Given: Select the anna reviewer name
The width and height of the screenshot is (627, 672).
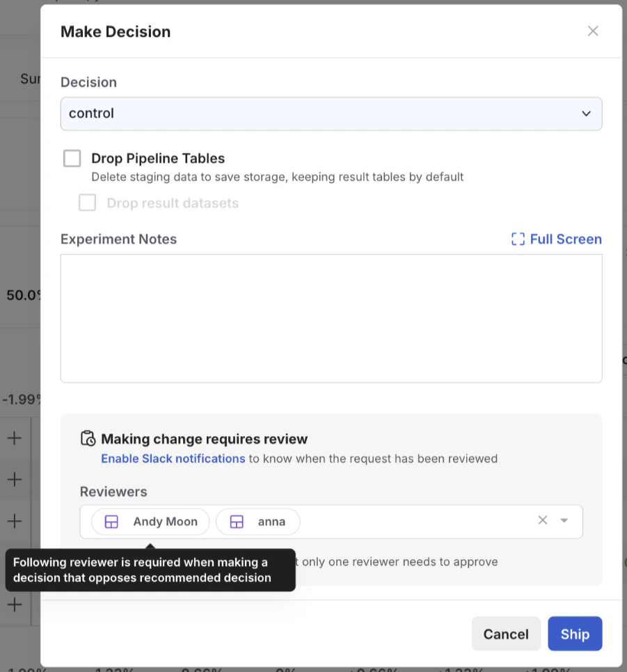Looking at the screenshot, I should [271, 522].
